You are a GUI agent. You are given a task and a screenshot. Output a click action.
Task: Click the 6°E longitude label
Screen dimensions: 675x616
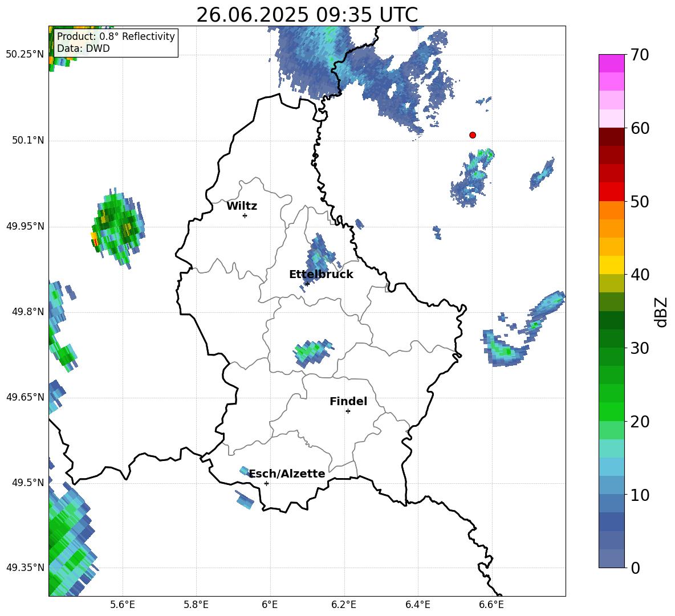pyautogui.click(x=270, y=605)
